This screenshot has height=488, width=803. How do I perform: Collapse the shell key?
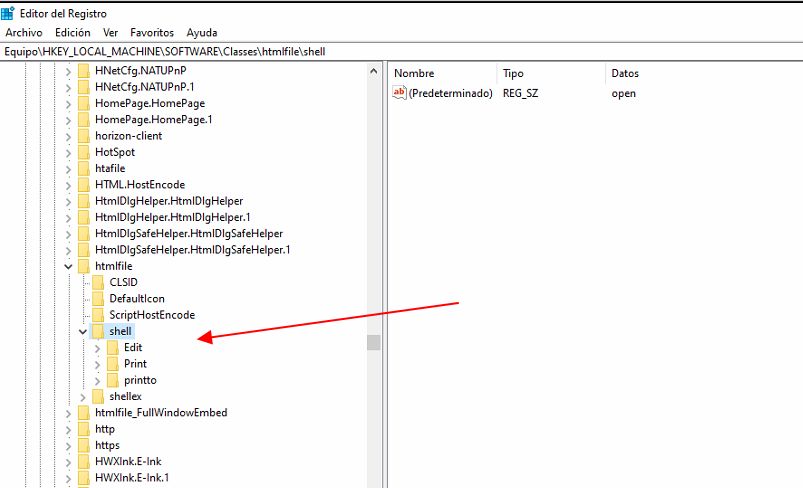(x=82, y=332)
